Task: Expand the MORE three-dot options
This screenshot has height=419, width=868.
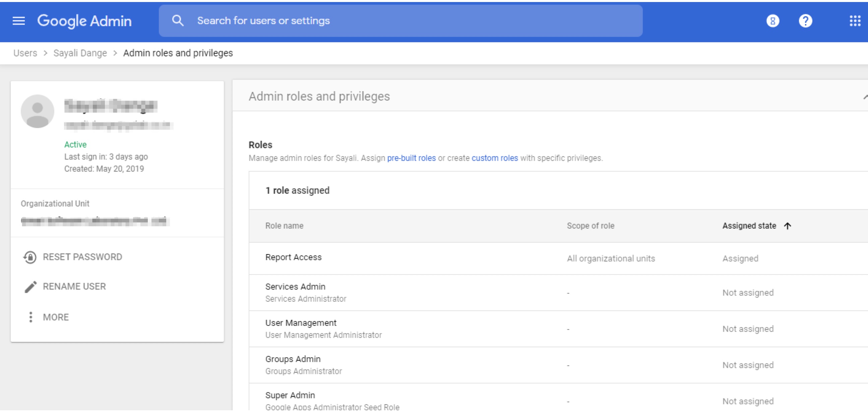Action: click(30, 317)
